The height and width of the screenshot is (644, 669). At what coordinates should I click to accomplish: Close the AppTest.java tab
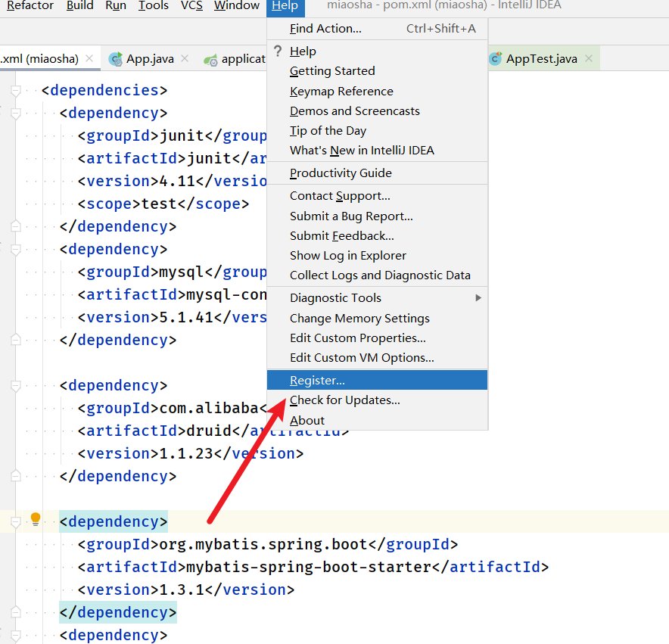point(588,59)
